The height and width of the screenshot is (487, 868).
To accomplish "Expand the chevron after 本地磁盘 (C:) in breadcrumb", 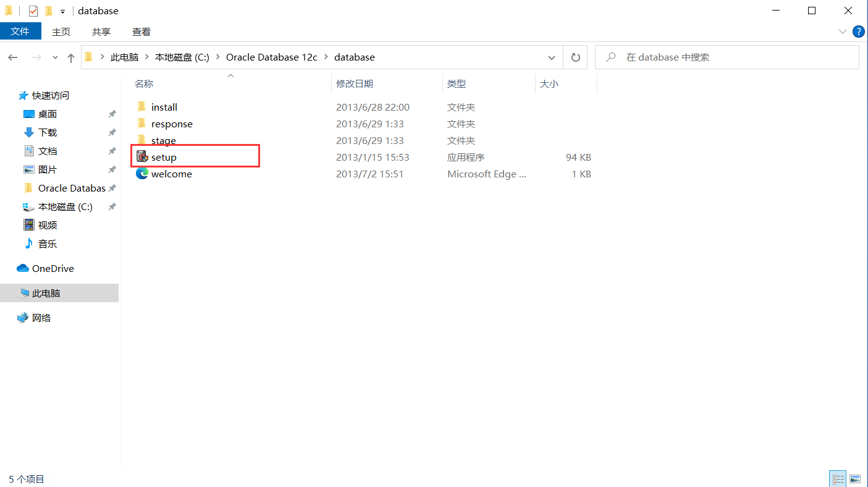I will [218, 57].
